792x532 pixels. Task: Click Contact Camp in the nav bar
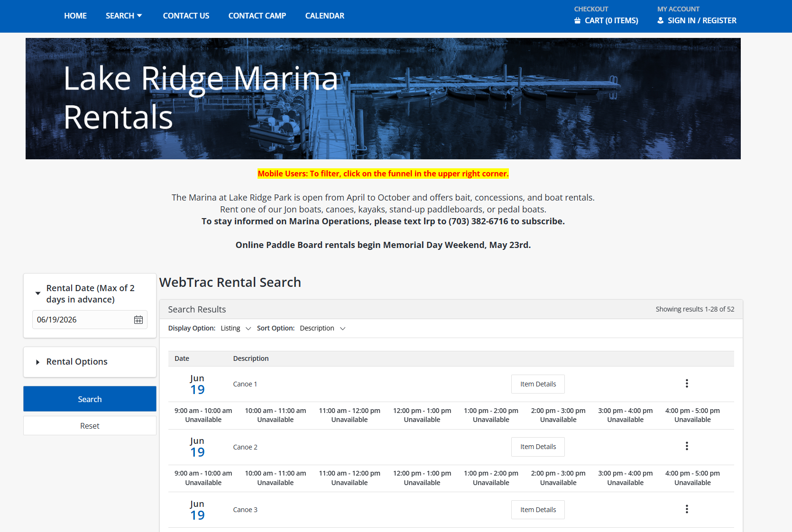(257, 16)
